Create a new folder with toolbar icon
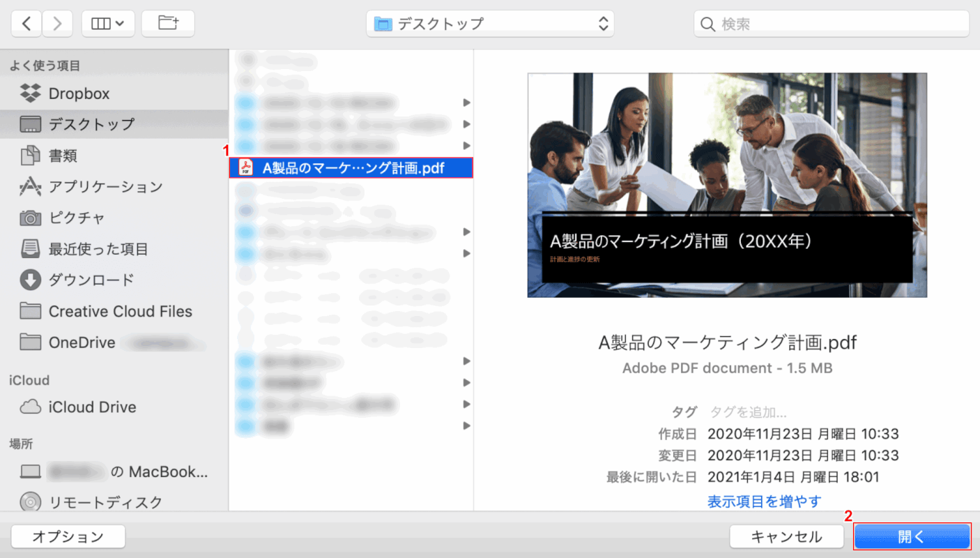Image resolution: width=980 pixels, height=558 pixels. point(168,24)
